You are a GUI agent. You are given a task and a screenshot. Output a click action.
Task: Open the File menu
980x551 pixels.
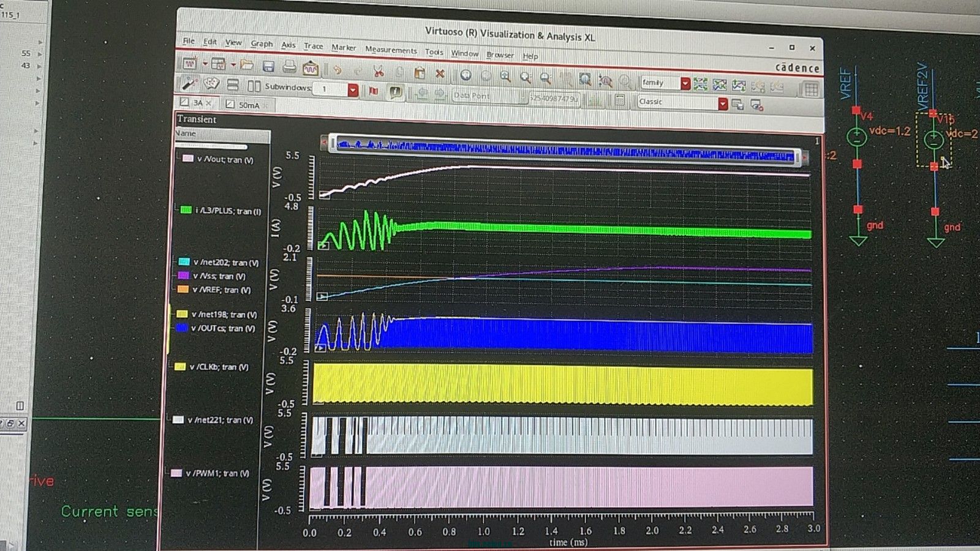click(x=189, y=40)
